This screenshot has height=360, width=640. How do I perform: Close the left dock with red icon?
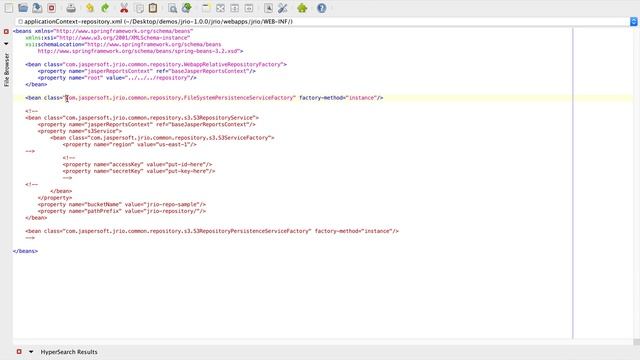6,31
